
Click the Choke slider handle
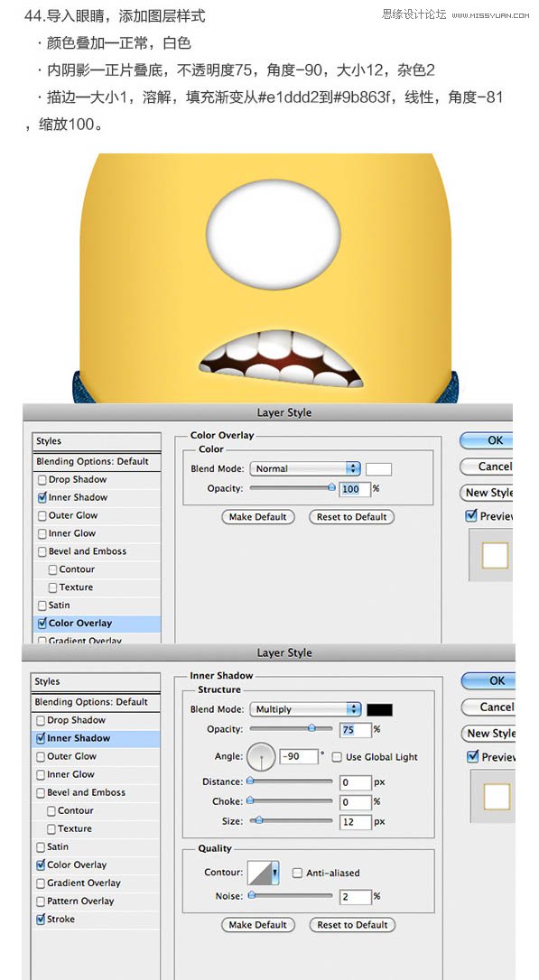[251, 800]
